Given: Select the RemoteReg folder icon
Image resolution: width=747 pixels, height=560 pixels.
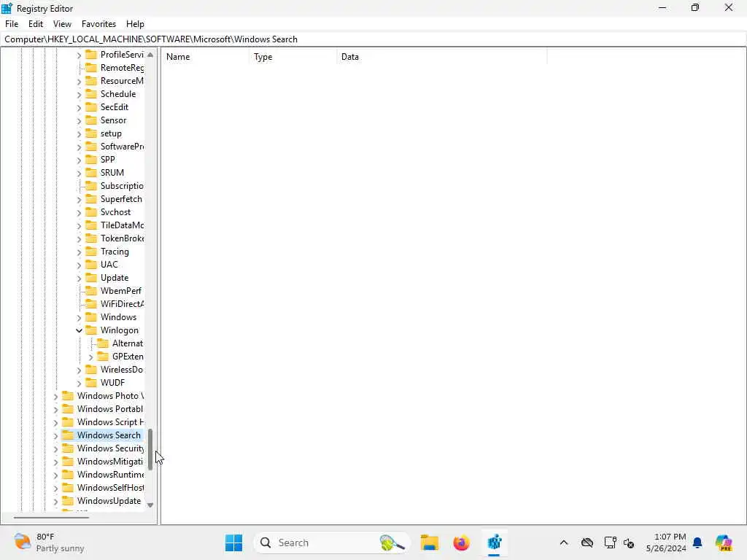Looking at the screenshot, I should [x=91, y=68].
